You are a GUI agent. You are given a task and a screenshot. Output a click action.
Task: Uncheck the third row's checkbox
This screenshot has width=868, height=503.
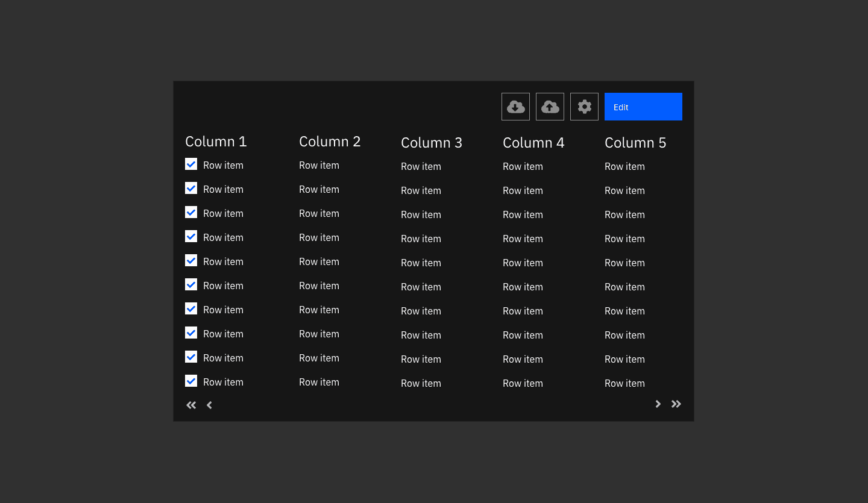click(191, 212)
